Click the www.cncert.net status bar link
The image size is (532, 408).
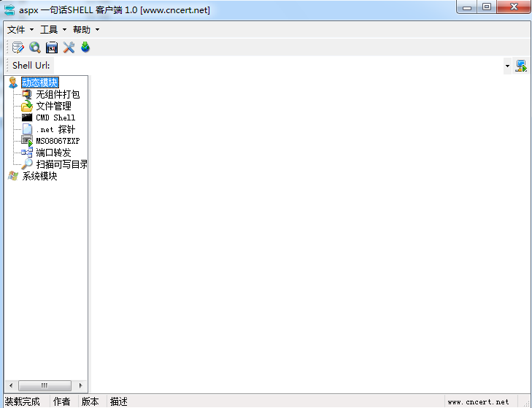(x=478, y=402)
